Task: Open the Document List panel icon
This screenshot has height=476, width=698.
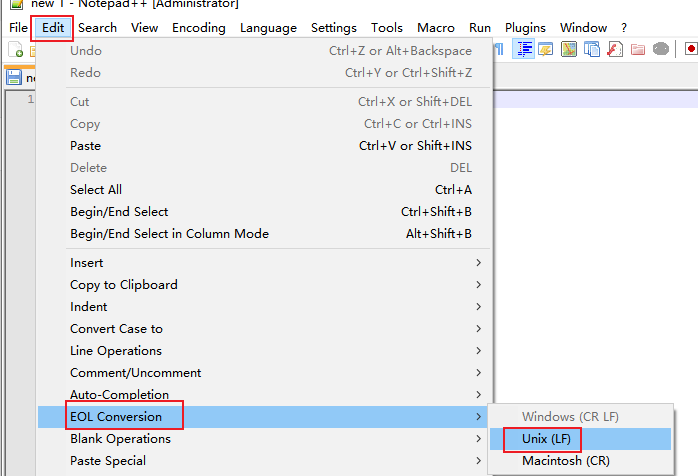Action: pyautogui.click(x=592, y=49)
